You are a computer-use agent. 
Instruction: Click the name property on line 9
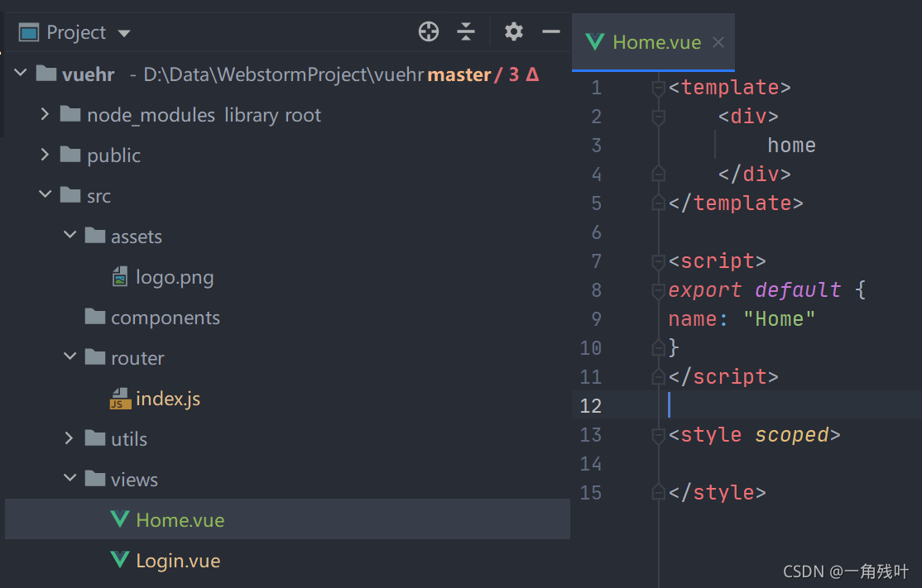click(x=692, y=319)
